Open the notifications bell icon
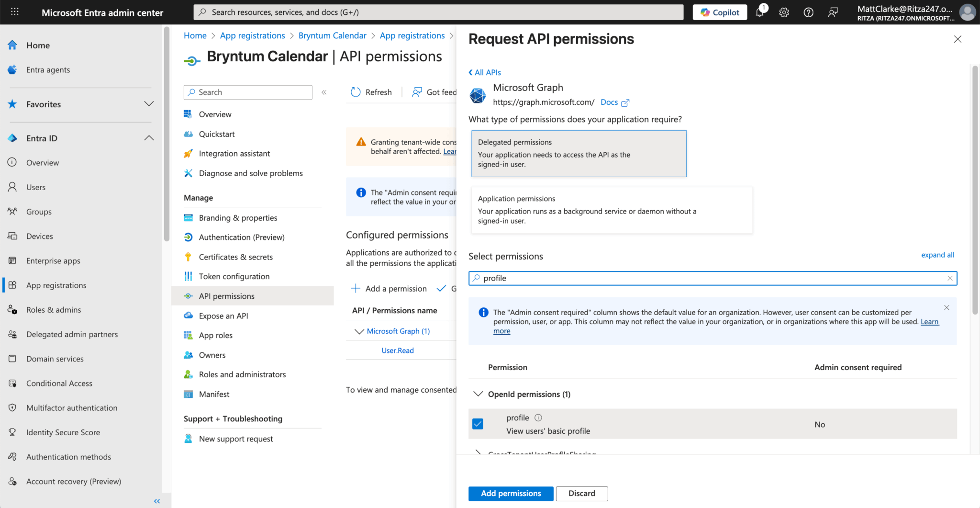980x508 pixels. tap(759, 12)
